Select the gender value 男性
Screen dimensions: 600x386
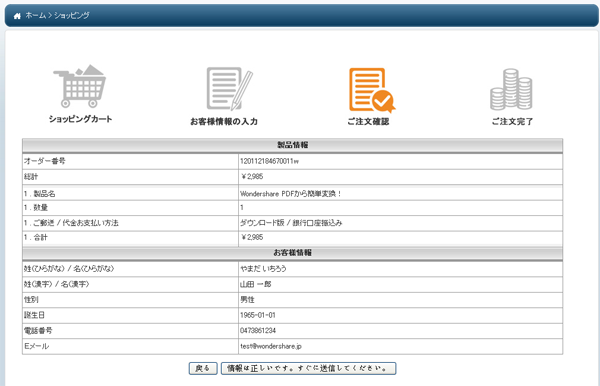click(x=247, y=300)
